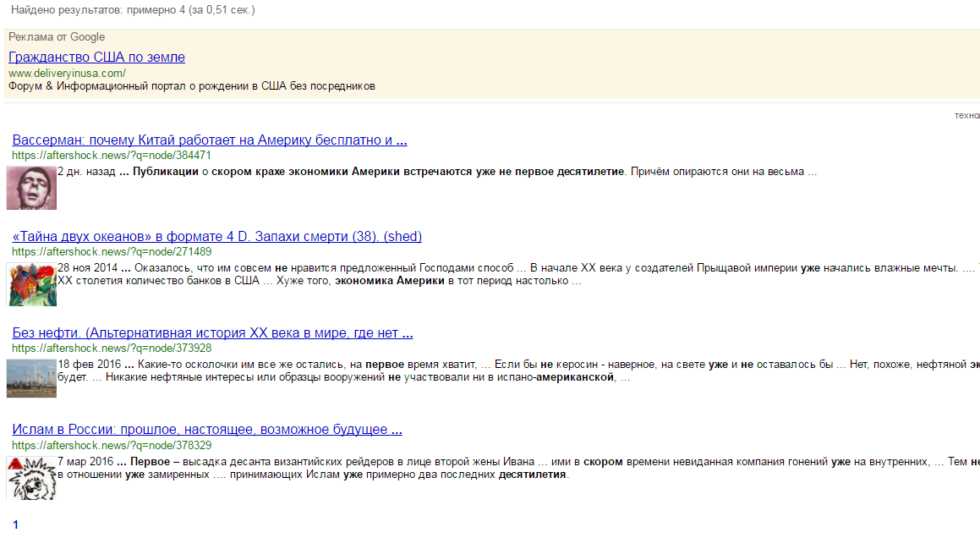Open the 'Ислам в России' result link
Image resolution: width=980 pixels, height=560 pixels.
tap(207, 430)
